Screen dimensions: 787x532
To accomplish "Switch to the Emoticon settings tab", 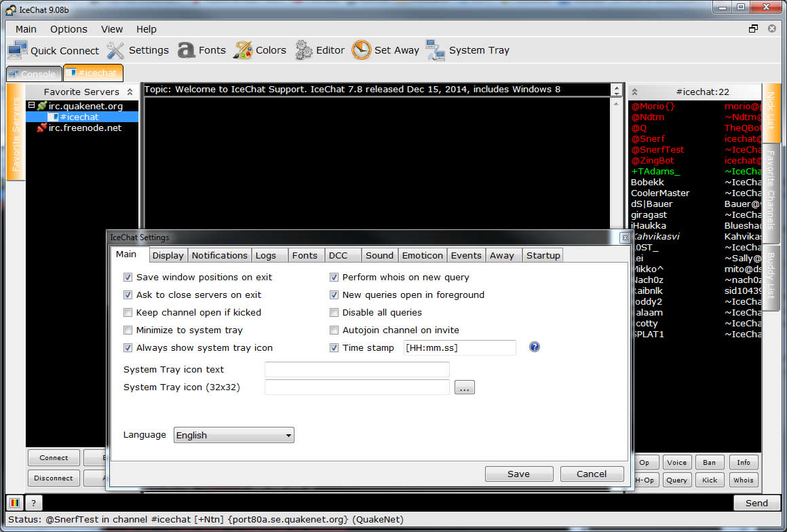I will (423, 255).
